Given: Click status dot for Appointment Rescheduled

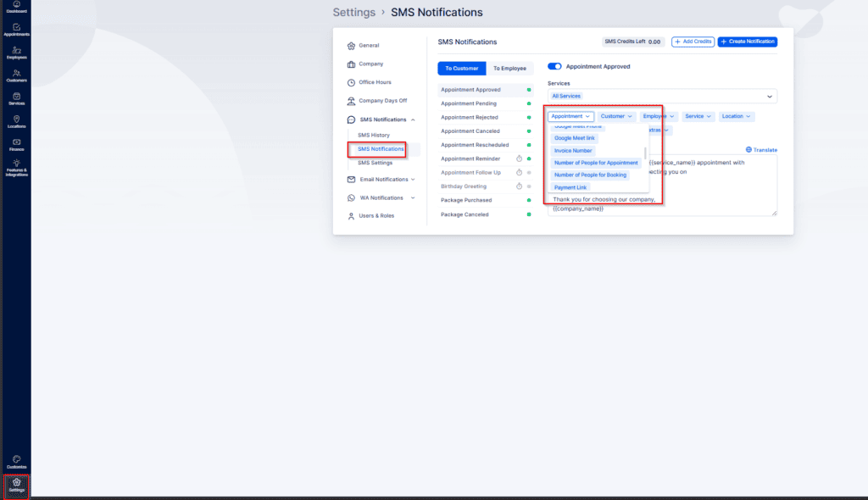Looking at the screenshot, I should point(529,145).
